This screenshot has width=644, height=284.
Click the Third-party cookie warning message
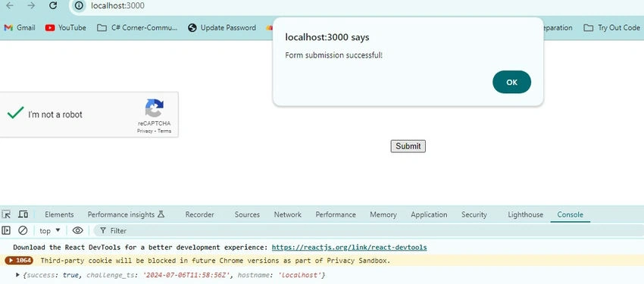click(x=215, y=261)
